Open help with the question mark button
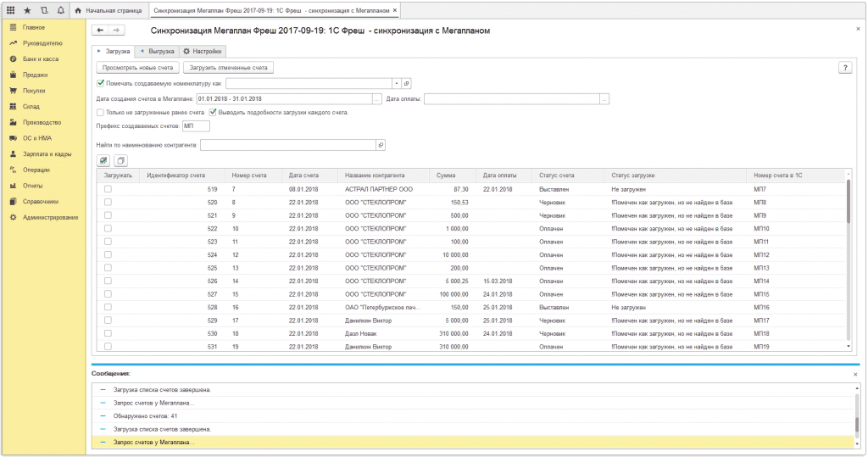 [844, 67]
